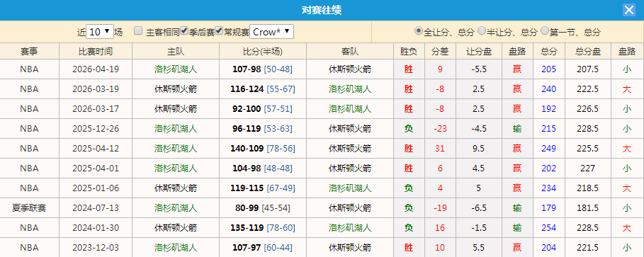The image size is (644, 257).
Task: Click point difference -23
Action: [x=440, y=129]
